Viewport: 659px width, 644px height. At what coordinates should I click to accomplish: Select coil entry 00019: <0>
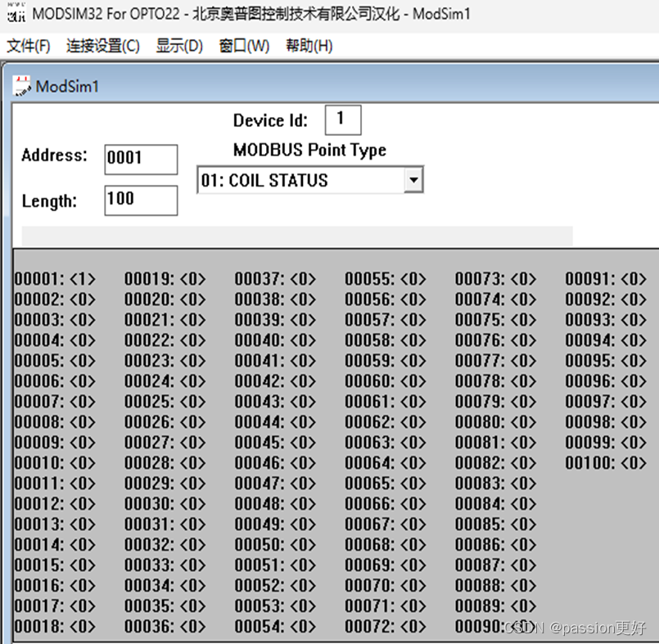tap(165, 279)
